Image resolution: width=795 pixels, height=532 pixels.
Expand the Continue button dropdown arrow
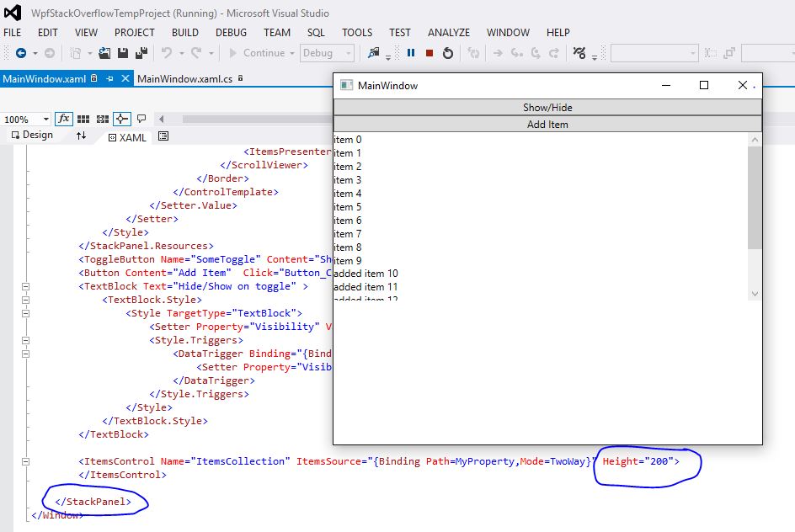(291, 52)
